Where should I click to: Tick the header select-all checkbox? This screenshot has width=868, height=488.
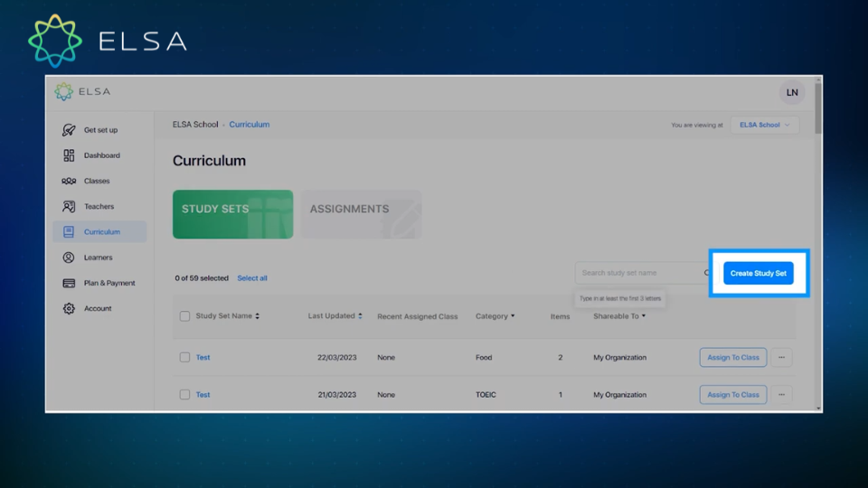click(184, 316)
